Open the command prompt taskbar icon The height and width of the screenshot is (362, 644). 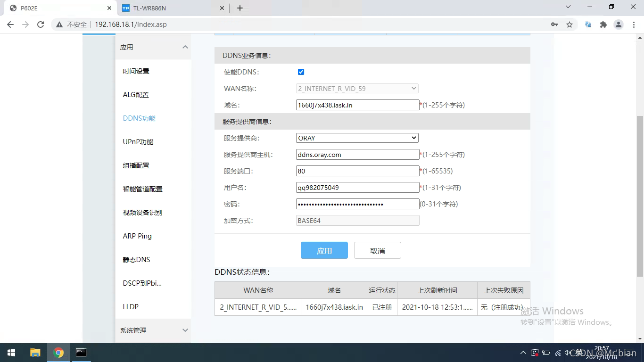tap(81, 353)
